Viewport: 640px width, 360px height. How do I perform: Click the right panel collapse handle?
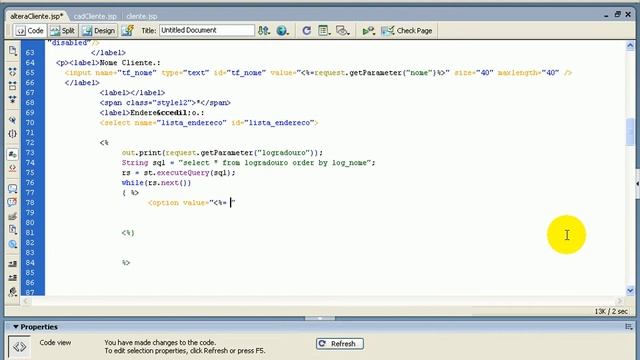click(x=637, y=184)
